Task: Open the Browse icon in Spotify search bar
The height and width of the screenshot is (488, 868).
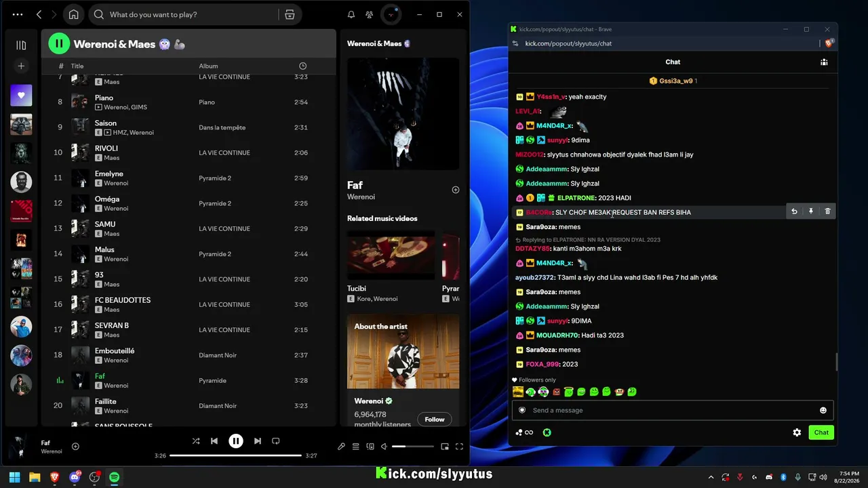Action: tap(290, 14)
